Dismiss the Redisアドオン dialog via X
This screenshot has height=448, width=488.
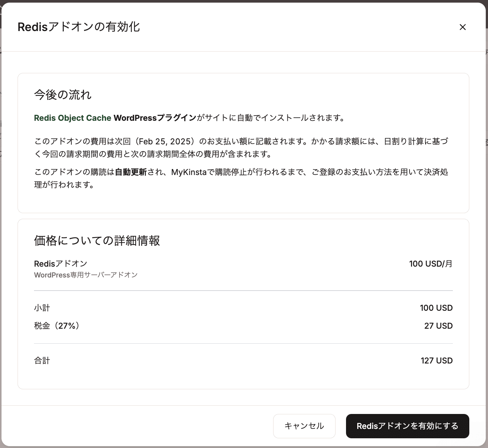pos(463,27)
